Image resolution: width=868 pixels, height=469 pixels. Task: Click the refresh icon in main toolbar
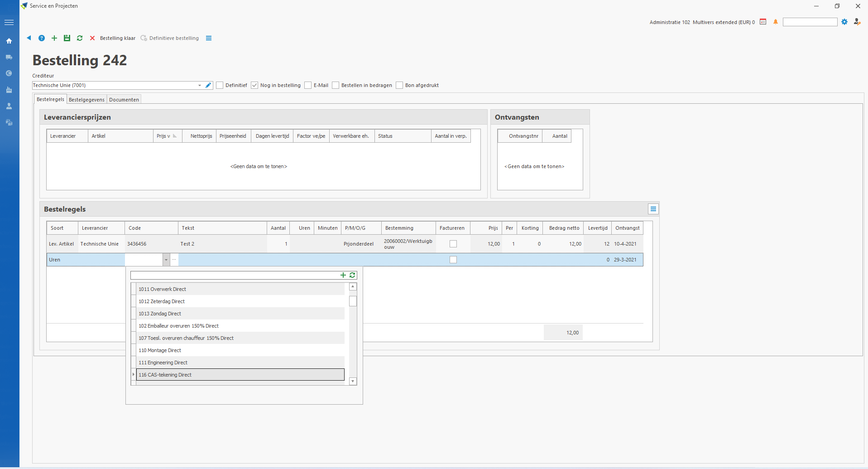(x=80, y=38)
